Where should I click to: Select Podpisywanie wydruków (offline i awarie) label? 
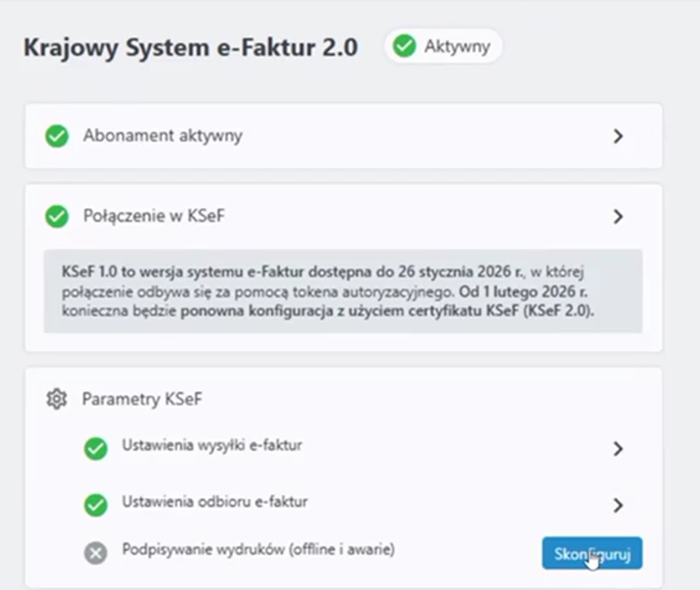click(259, 550)
